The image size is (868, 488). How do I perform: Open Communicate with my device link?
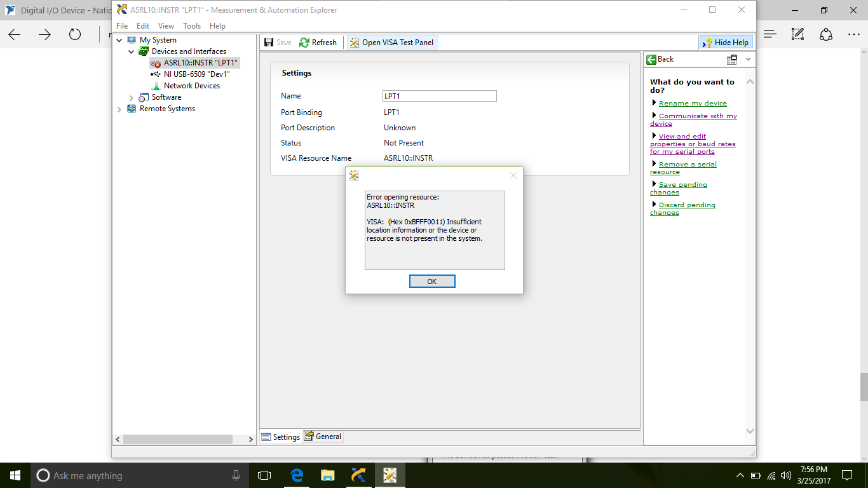[694, 119]
